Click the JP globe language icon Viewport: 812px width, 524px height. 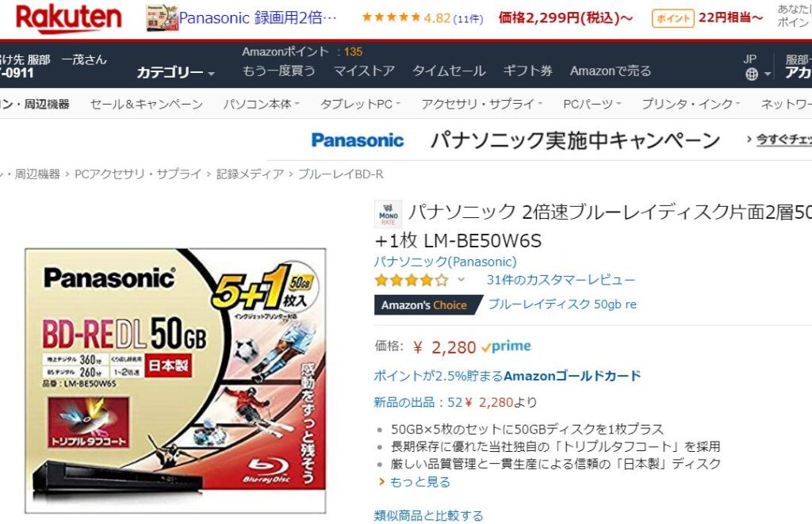752,75
